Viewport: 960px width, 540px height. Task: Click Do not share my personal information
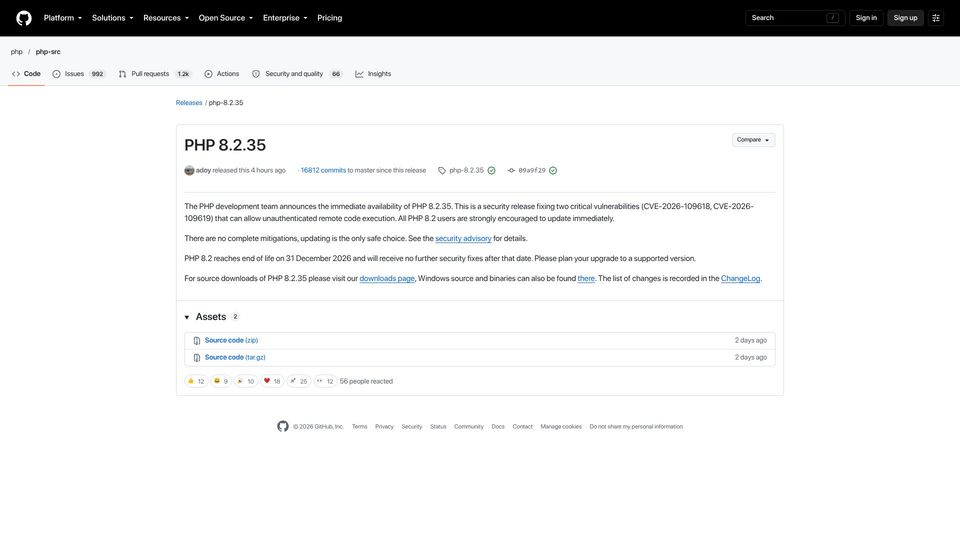coord(636,427)
